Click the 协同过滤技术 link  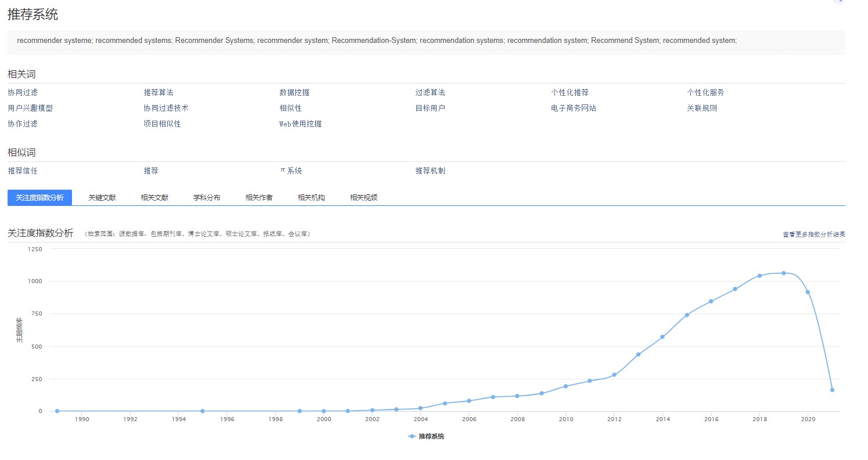(166, 108)
